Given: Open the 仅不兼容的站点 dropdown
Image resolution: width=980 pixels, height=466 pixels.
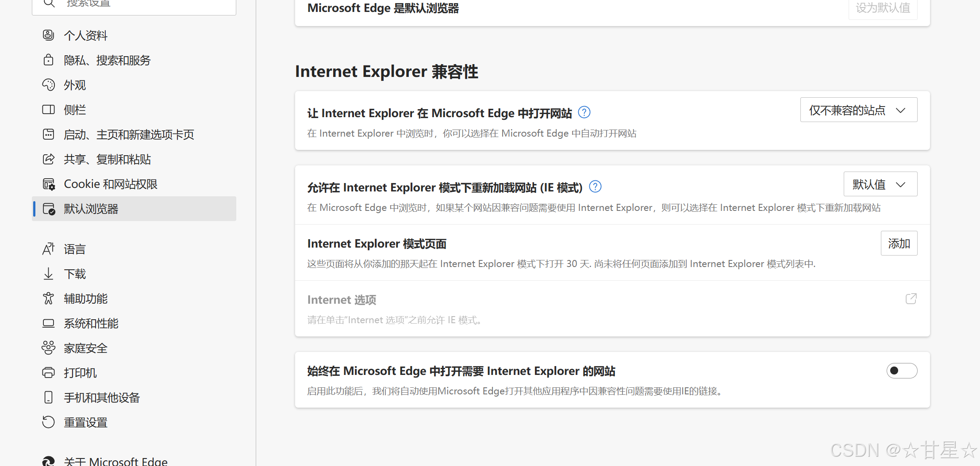Looking at the screenshot, I should (x=859, y=110).
